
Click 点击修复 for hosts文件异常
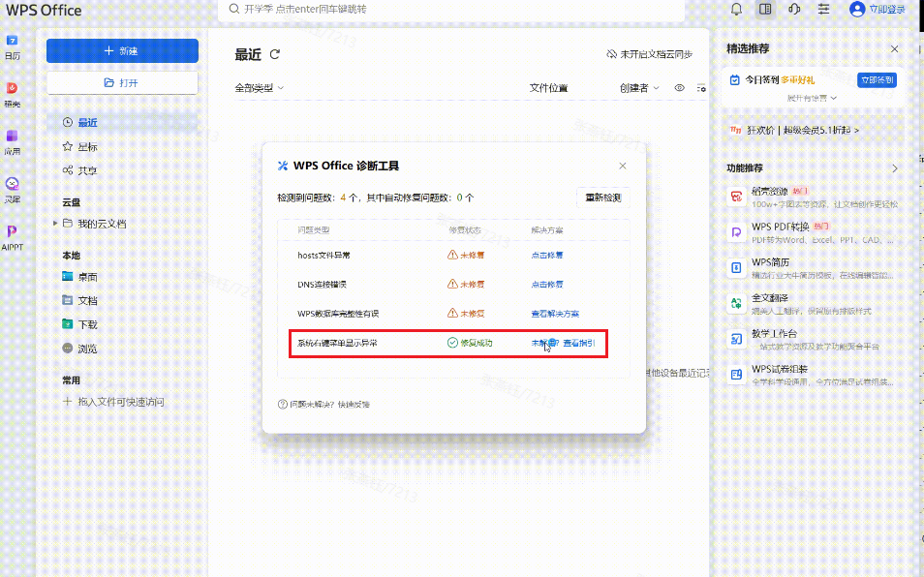tap(547, 255)
